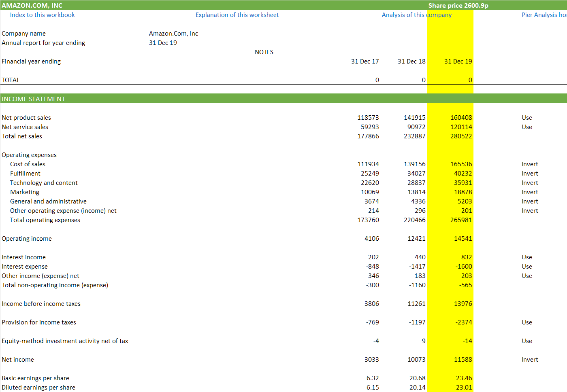Viewport: 567px width, 392px height.
Task: Open the Pier Analysis home link
Action: click(x=544, y=15)
